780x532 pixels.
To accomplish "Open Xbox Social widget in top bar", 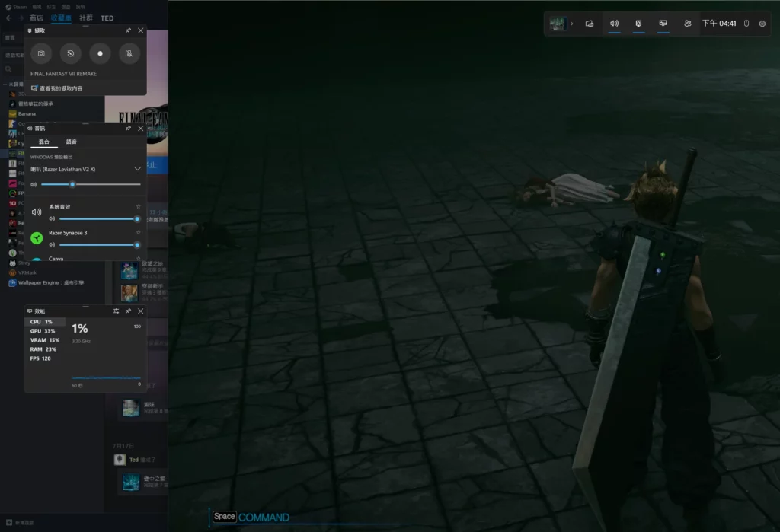I will pyautogui.click(x=688, y=24).
